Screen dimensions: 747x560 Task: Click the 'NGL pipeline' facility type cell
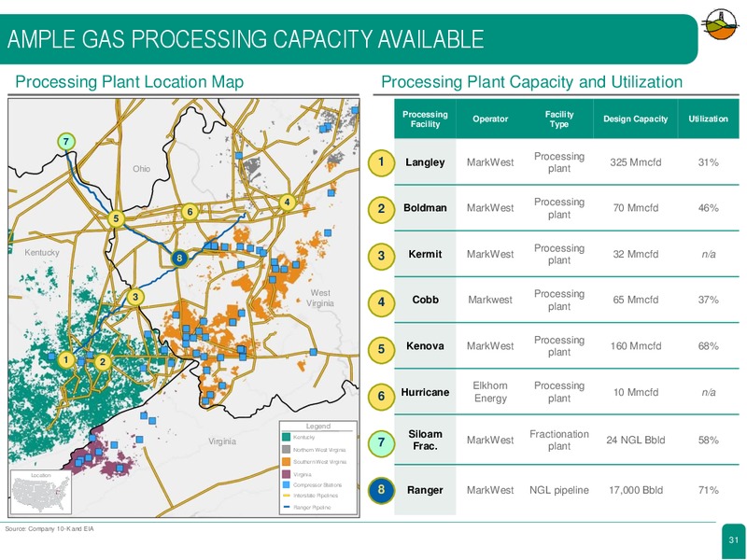coord(559,490)
